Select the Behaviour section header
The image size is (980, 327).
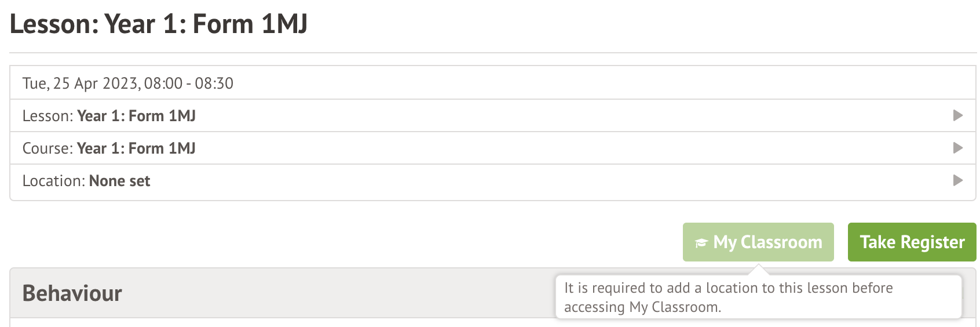click(x=72, y=293)
